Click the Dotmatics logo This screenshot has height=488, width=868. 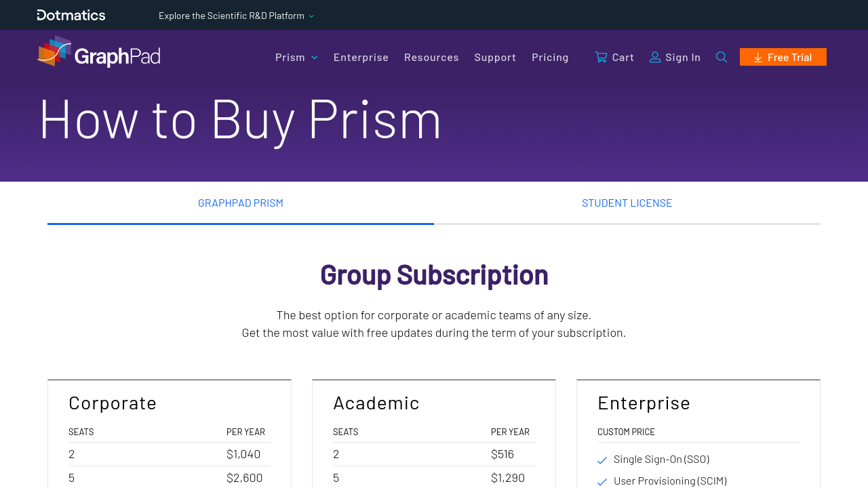[71, 15]
